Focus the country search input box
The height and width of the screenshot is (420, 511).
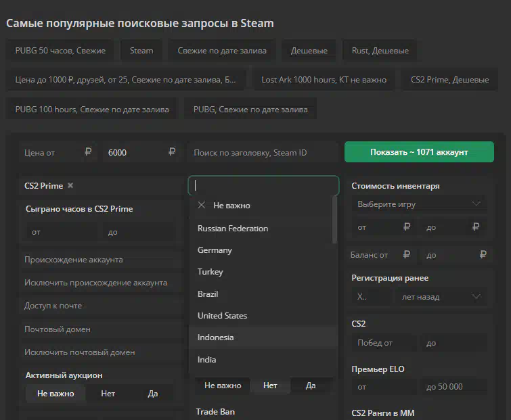263,185
